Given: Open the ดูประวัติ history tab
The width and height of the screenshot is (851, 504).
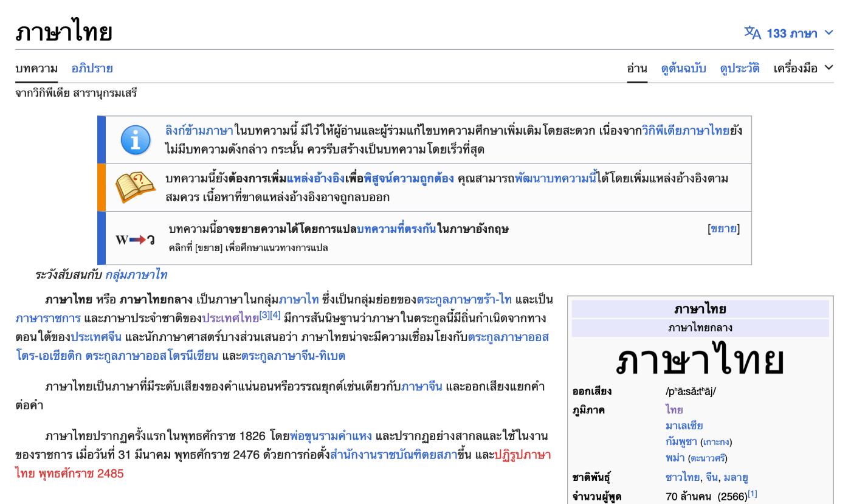Looking at the screenshot, I should (740, 68).
